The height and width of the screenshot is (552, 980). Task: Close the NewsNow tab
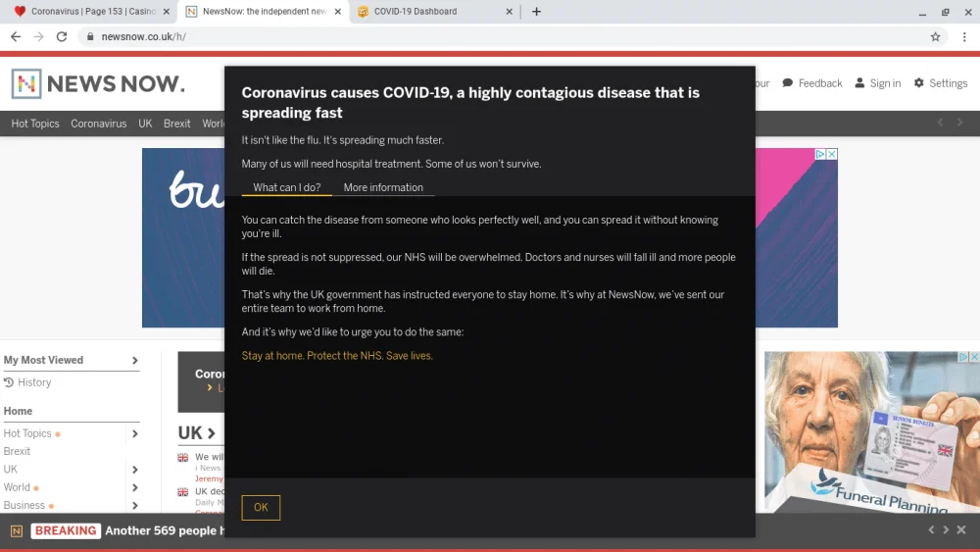pos(337,11)
